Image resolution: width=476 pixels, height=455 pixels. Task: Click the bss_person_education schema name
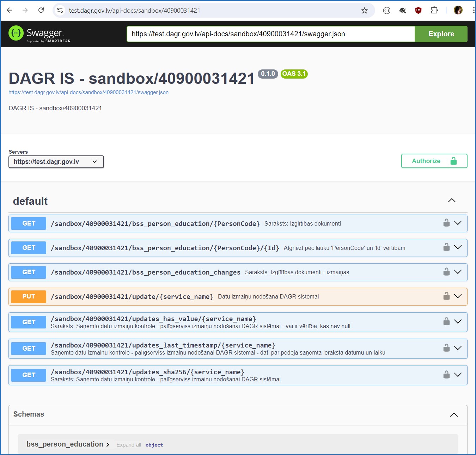click(65, 444)
